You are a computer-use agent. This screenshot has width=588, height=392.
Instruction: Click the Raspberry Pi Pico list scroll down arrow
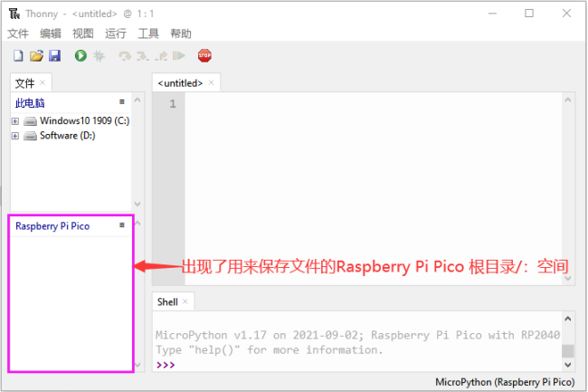tap(138, 365)
